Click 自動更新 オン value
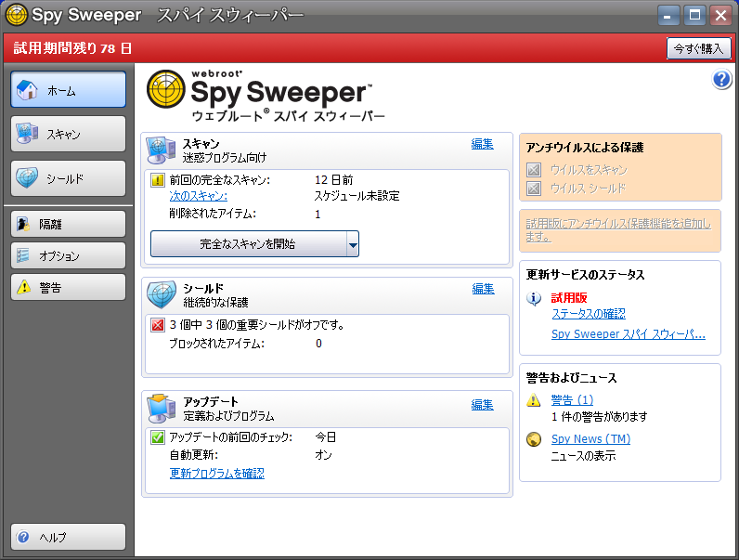Image resolution: width=739 pixels, height=560 pixels. tap(323, 455)
